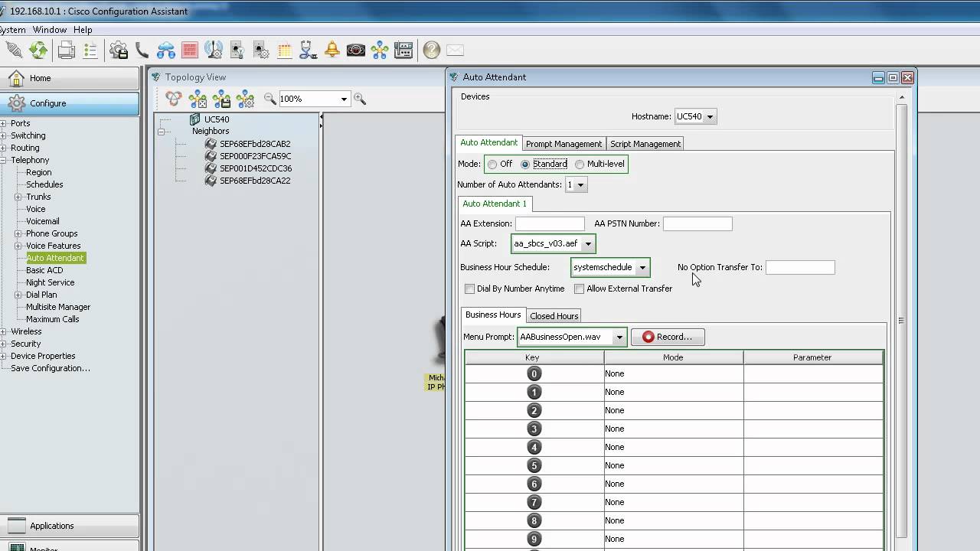Screen dimensions: 980x551
Task: Select device SEP000F23FCA59C in Topology tree
Action: pos(255,156)
